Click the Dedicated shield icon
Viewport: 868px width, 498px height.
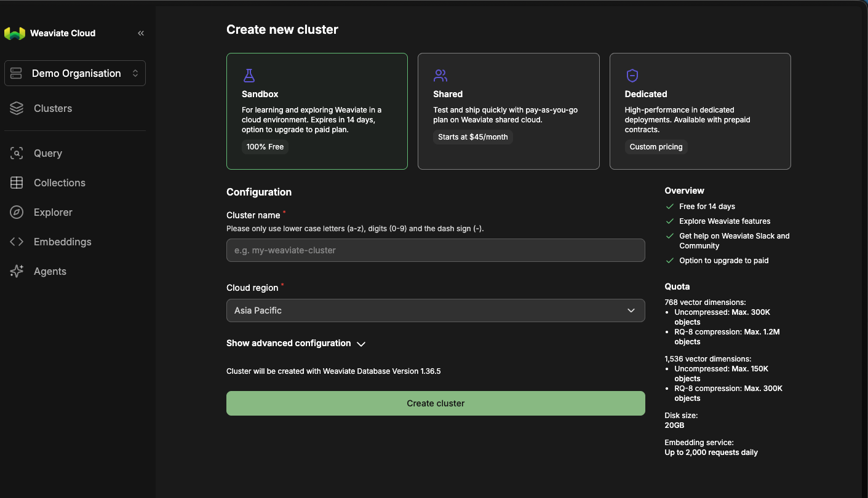[x=632, y=76]
